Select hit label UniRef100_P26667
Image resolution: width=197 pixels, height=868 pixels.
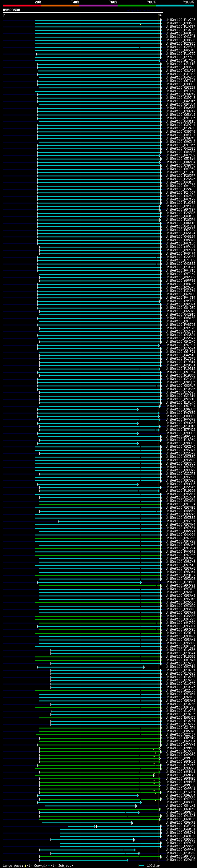click(x=180, y=603)
